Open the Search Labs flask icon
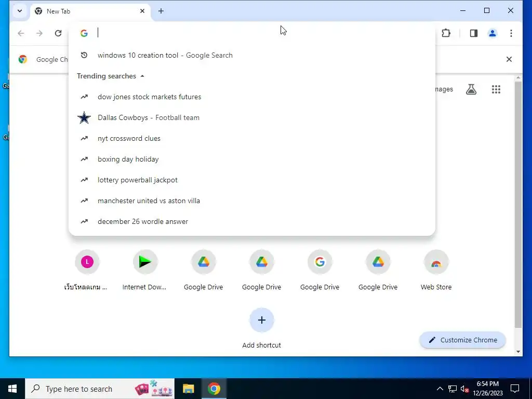532x399 pixels. click(x=471, y=89)
